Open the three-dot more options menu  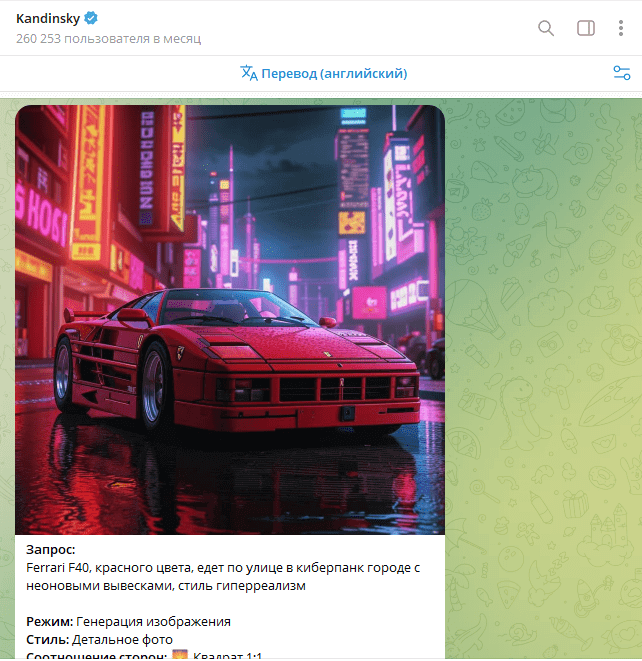[x=621, y=28]
